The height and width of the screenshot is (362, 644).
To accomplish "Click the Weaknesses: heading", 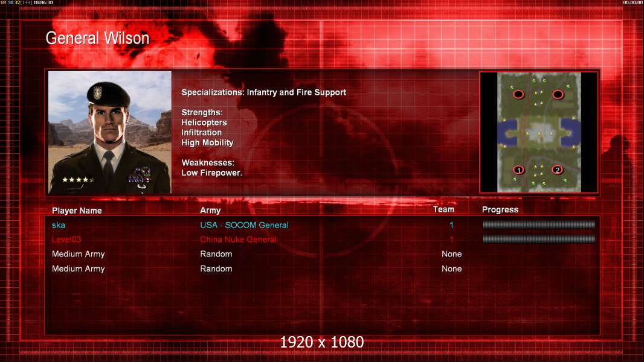I will pyautogui.click(x=208, y=163).
